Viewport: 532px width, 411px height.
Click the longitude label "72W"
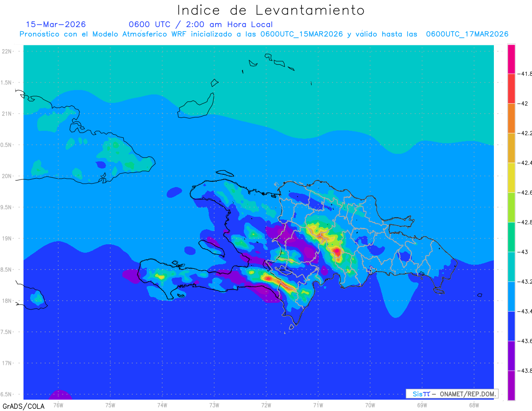[266, 405]
